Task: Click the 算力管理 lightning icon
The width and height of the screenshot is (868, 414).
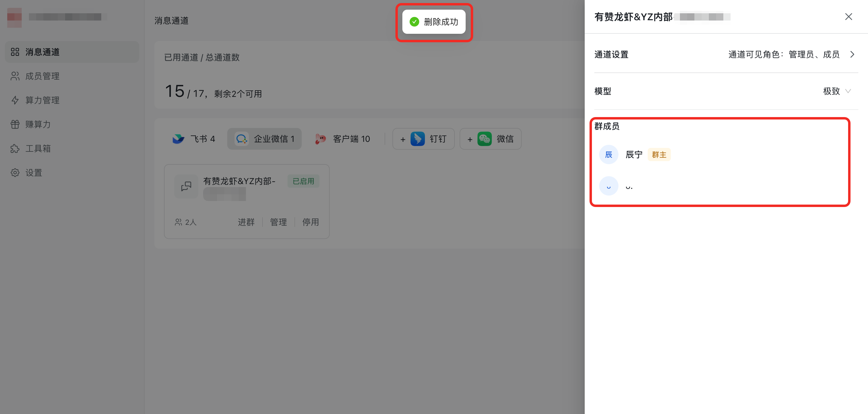Action: coord(15,100)
